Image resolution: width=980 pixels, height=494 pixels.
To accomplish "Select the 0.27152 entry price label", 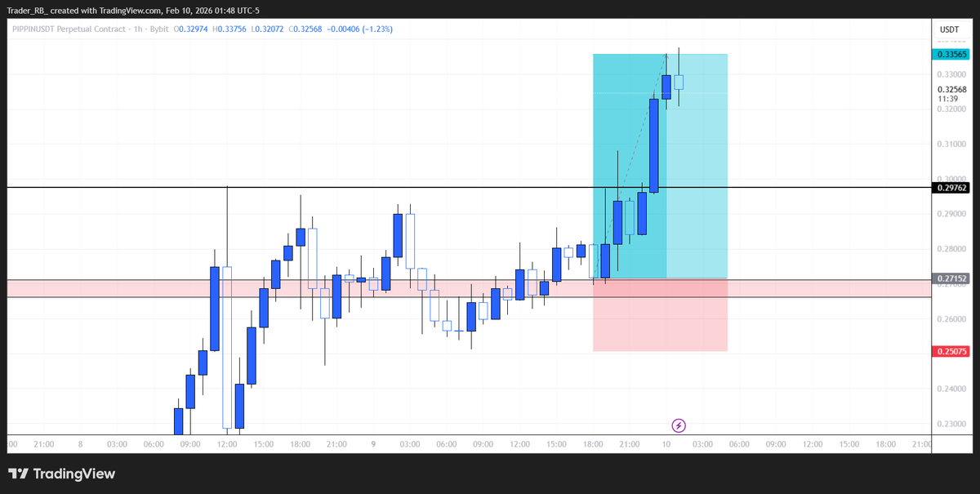I will tap(951, 279).
